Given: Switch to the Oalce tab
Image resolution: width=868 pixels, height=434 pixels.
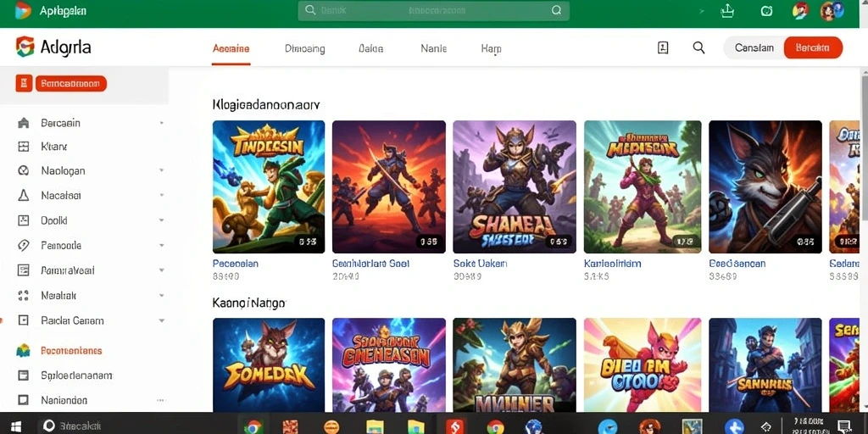Looking at the screenshot, I should (x=371, y=48).
